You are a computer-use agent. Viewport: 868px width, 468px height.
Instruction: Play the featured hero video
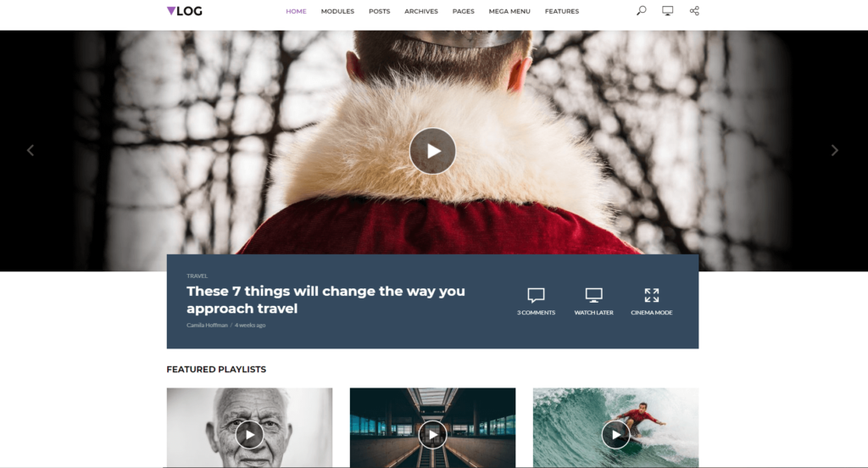433,151
